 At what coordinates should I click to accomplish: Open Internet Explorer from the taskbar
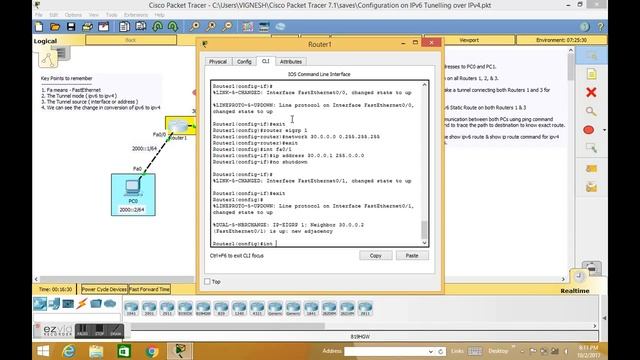(69, 351)
